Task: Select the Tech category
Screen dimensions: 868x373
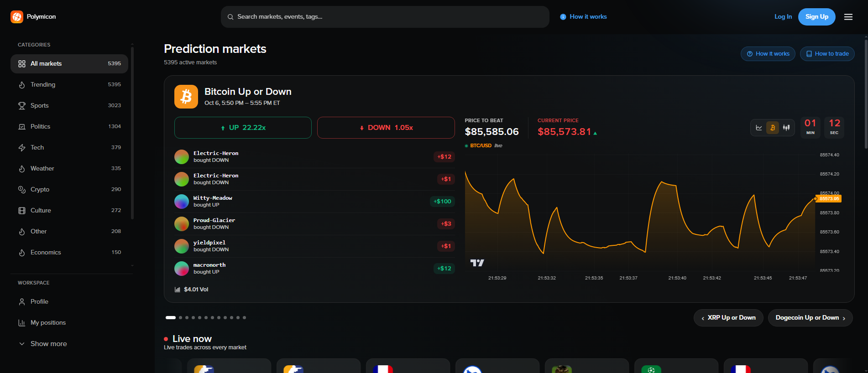Action: (x=69, y=148)
